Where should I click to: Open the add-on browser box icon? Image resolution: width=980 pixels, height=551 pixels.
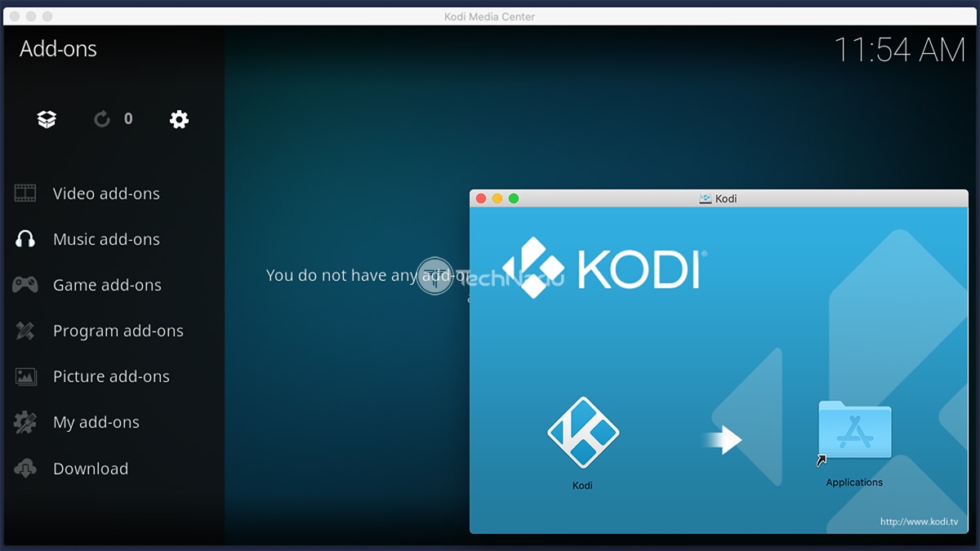47,119
